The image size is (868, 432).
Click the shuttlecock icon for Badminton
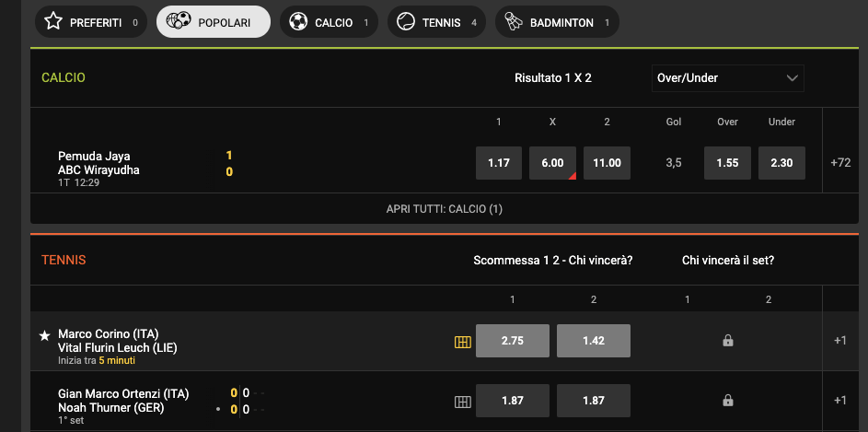tap(514, 22)
